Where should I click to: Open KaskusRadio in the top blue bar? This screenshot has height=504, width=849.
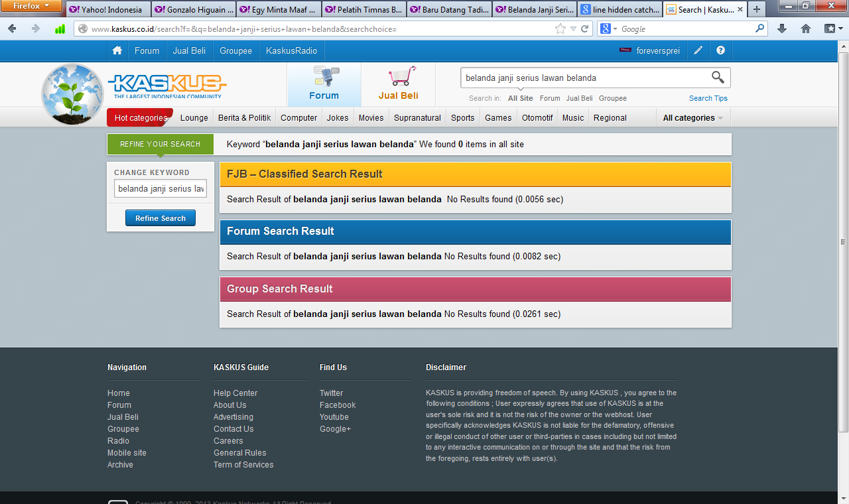[291, 50]
